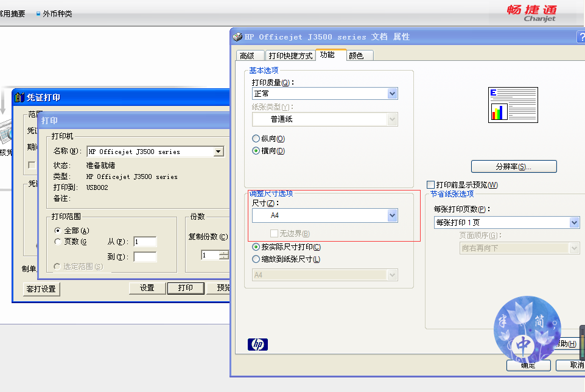
Task: Click the page layout preview thumbnail
Action: click(x=513, y=105)
